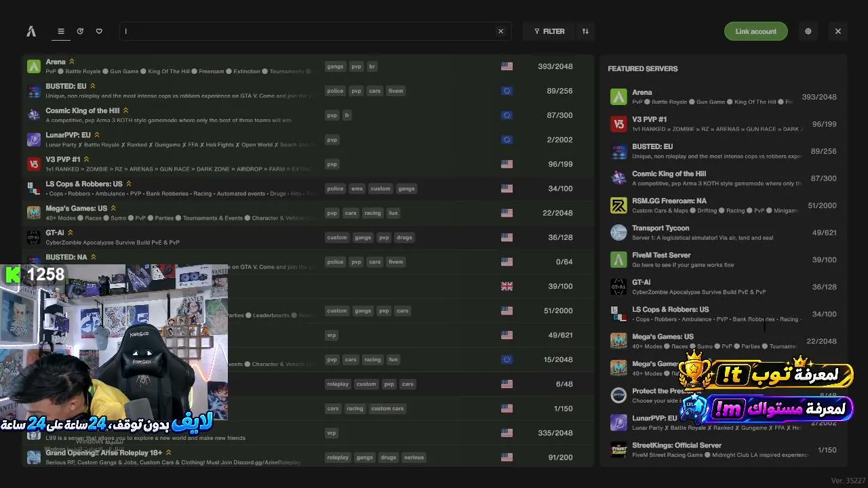Click the BUSTED: EU icon in Featured Servers
Screen dimensions: 868x488
[x=618, y=151]
